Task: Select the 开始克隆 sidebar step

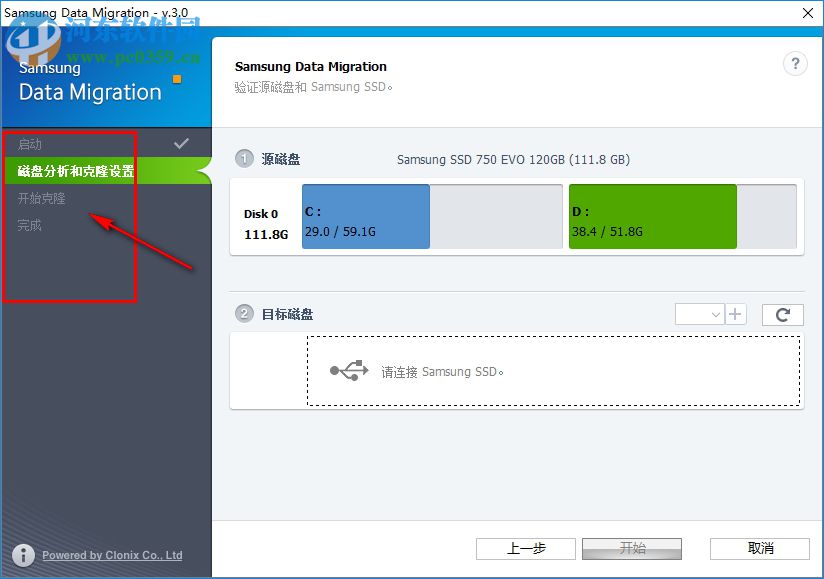Action: tap(42, 198)
